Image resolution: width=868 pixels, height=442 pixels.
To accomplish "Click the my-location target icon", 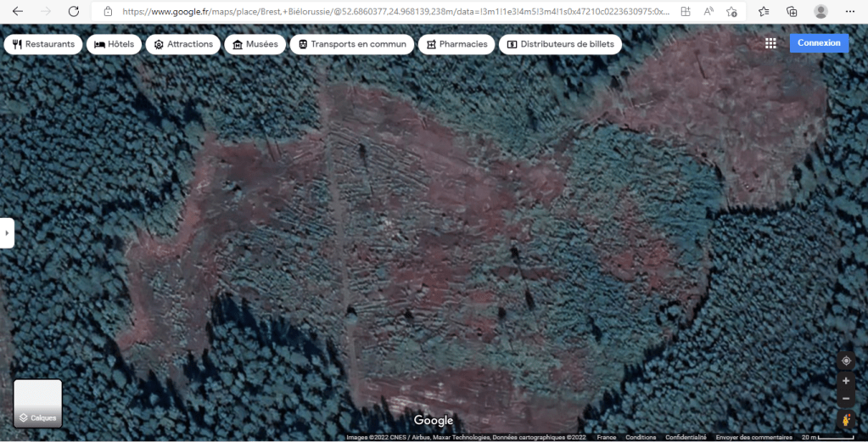I will tap(845, 361).
